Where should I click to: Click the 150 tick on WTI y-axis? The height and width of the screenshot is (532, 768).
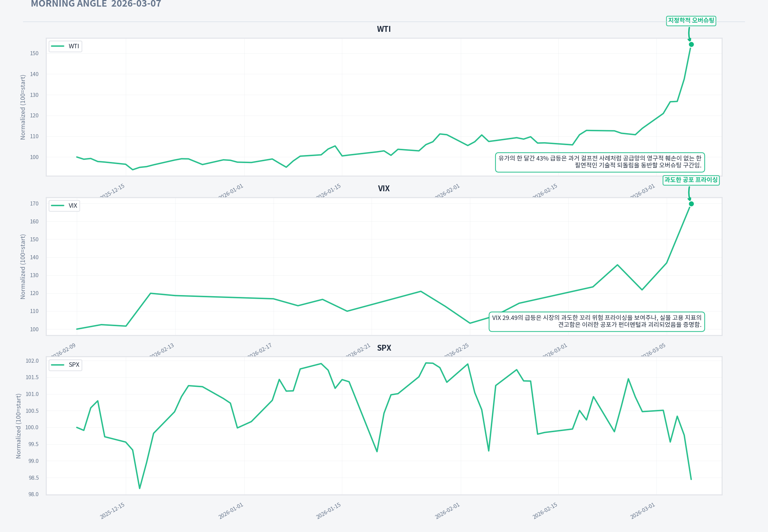(34, 53)
